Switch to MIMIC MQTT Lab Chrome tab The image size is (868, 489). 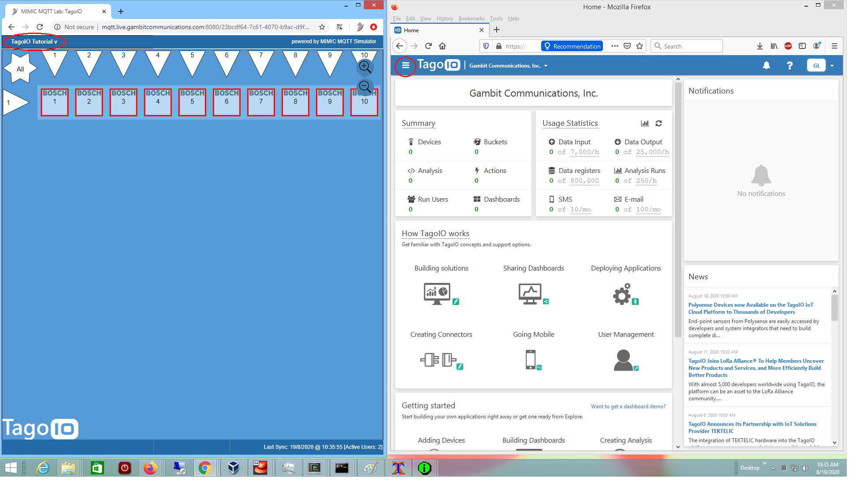57,11
